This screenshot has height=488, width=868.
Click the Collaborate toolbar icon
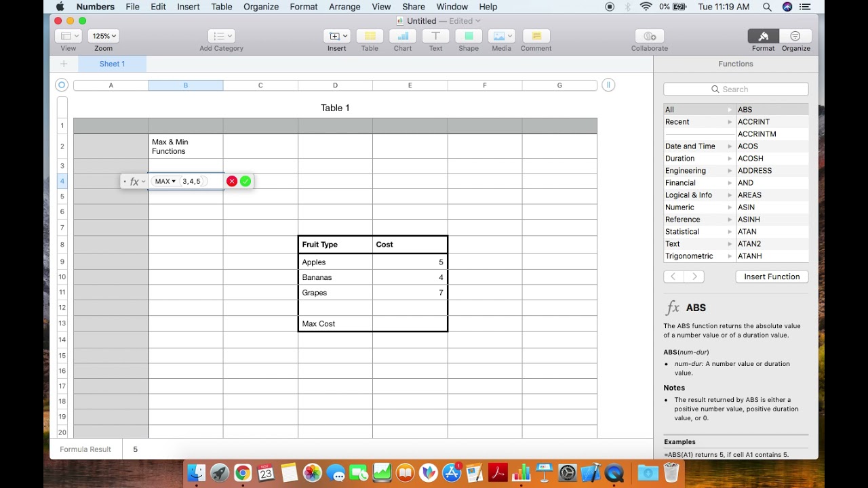point(650,36)
